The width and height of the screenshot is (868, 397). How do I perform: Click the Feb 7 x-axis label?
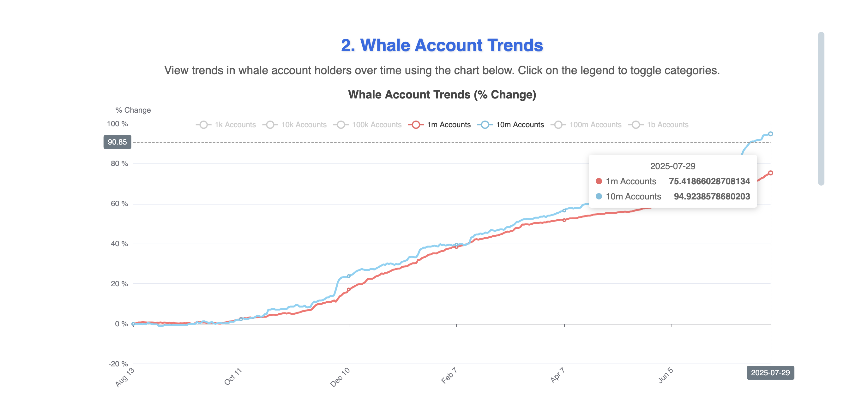(x=449, y=376)
